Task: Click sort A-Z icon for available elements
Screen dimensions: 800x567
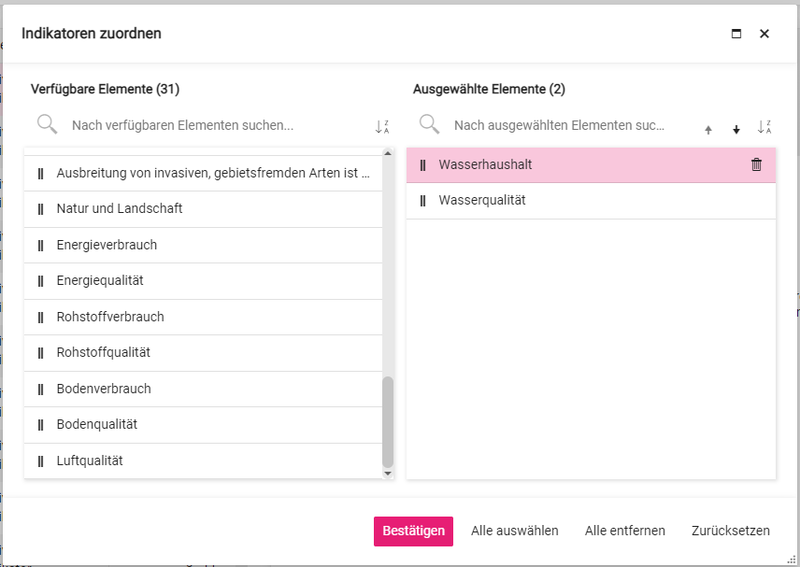Action: tap(382, 127)
